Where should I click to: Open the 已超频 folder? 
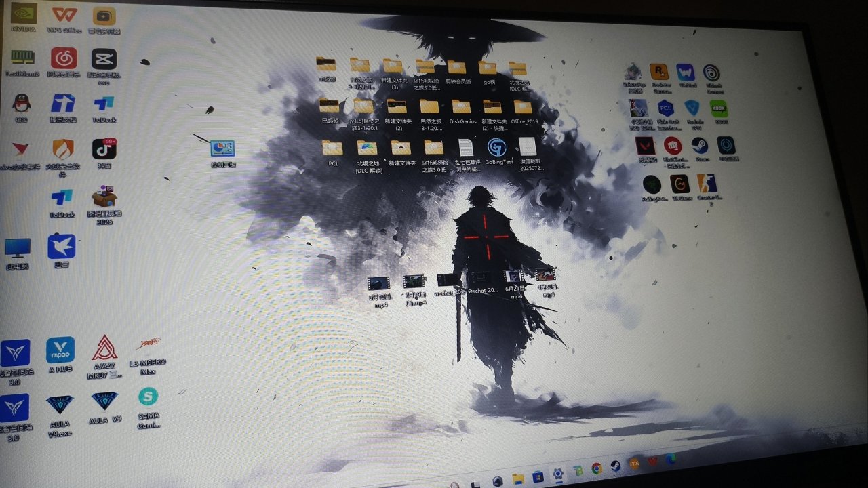pos(329,105)
